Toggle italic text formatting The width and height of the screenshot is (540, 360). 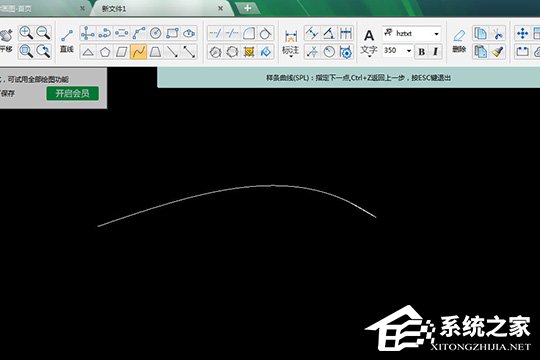tap(435, 52)
